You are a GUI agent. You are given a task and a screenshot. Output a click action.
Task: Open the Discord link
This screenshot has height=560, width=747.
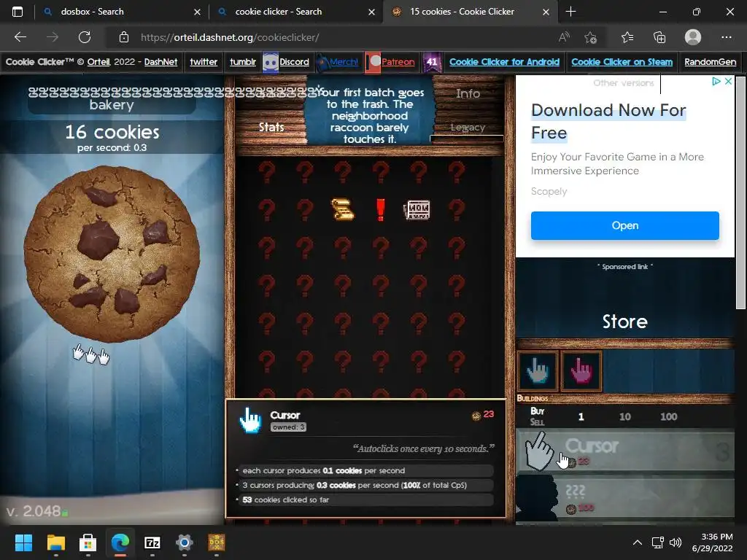point(294,62)
